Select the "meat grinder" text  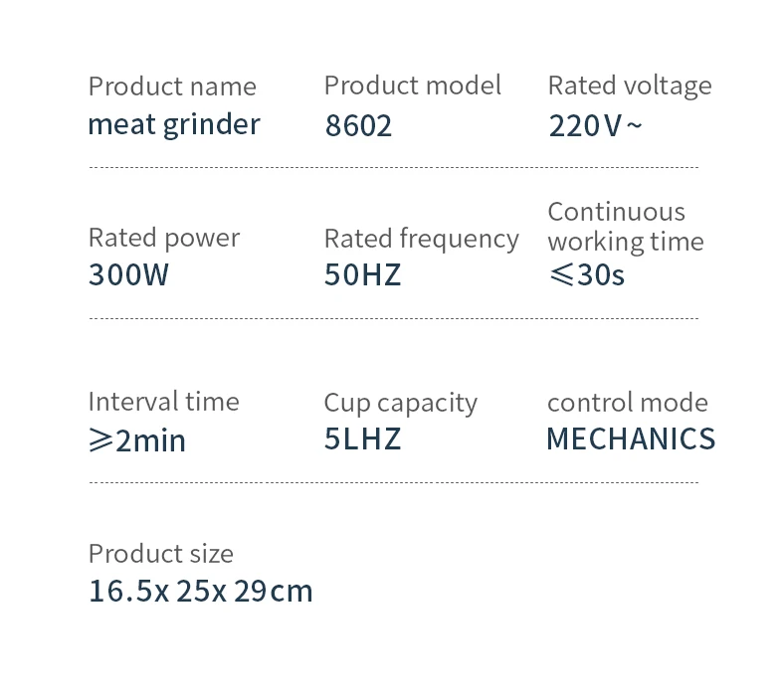(174, 124)
